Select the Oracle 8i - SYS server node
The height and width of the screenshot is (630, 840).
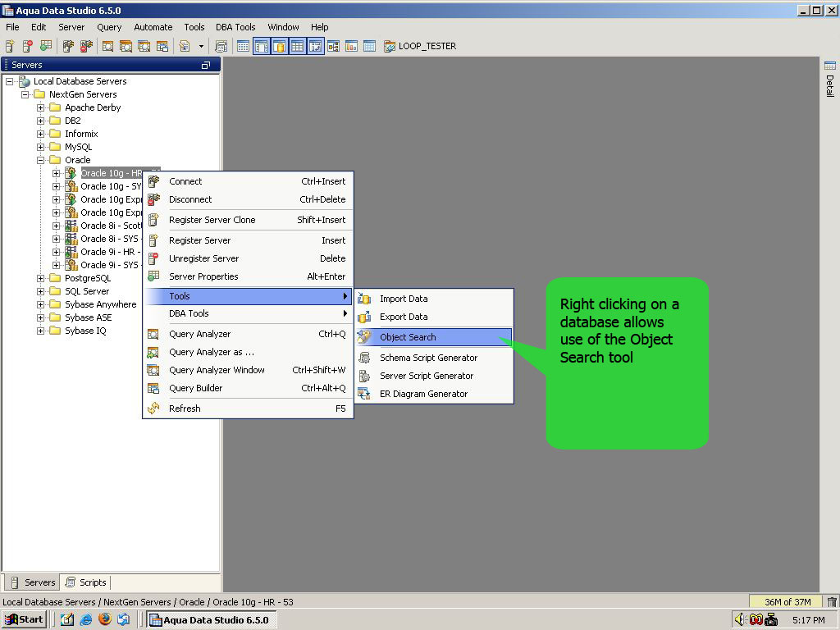(109, 239)
